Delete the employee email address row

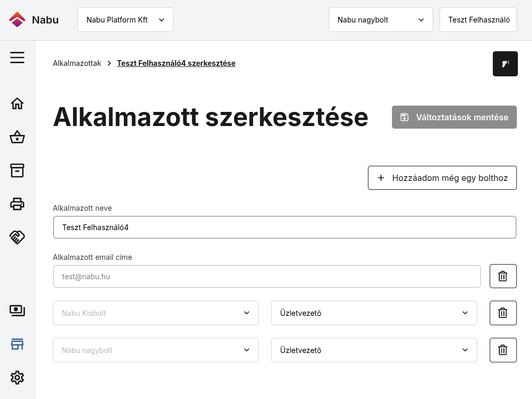pyautogui.click(x=503, y=276)
